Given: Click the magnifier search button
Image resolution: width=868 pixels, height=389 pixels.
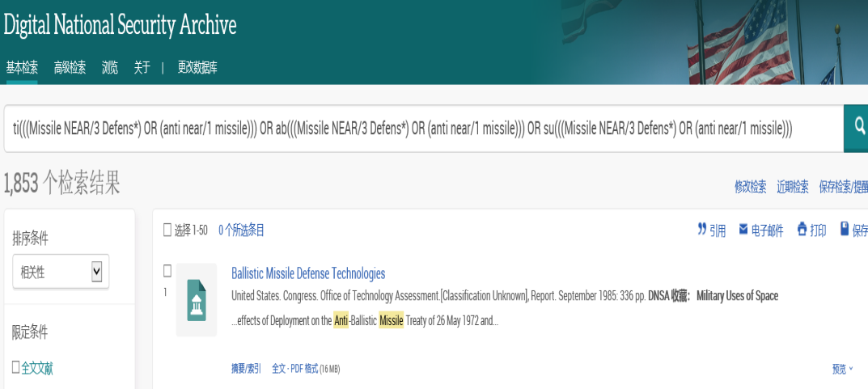Looking at the screenshot, I should click(x=857, y=128).
